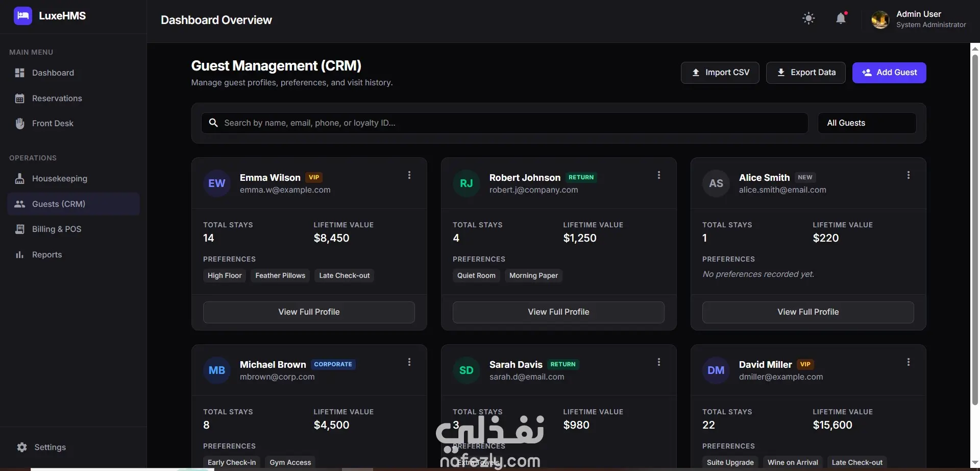Navigate to Housekeeping

click(73, 178)
